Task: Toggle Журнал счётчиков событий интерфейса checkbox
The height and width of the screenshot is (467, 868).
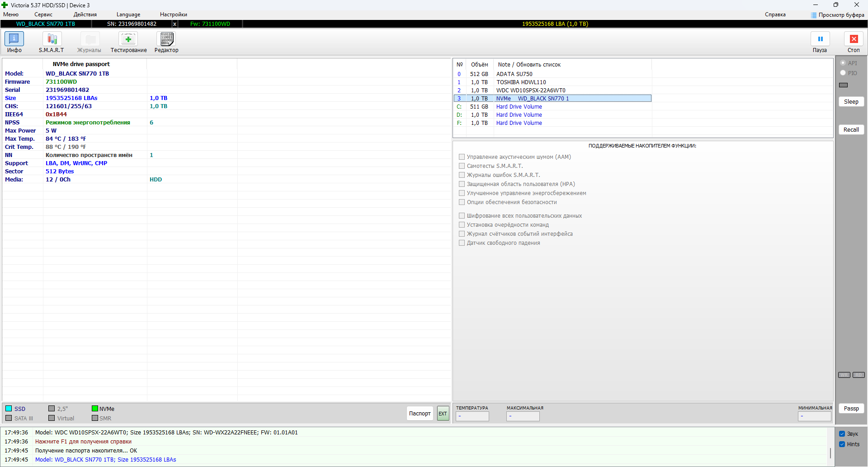Action: [x=462, y=234]
